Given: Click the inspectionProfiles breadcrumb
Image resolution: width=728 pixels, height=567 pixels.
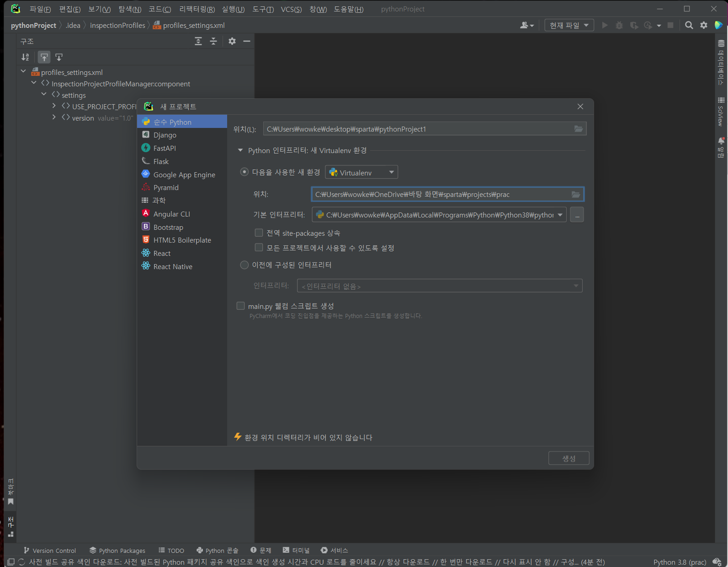Looking at the screenshot, I should [117, 26].
